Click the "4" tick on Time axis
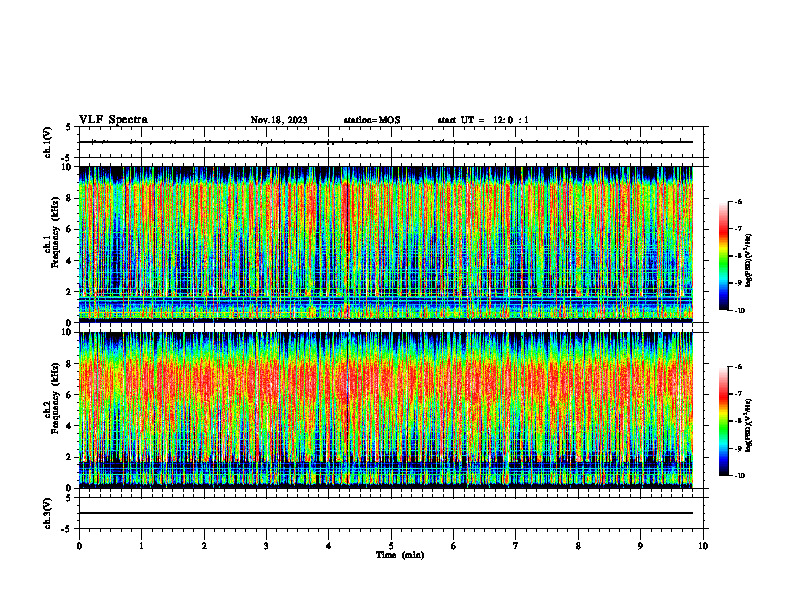Viewport: 792px width, 612px height. click(x=329, y=546)
